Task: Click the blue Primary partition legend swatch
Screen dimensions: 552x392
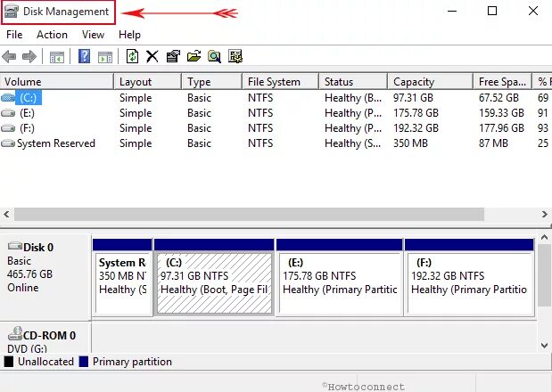Action: (x=84, y=362)
